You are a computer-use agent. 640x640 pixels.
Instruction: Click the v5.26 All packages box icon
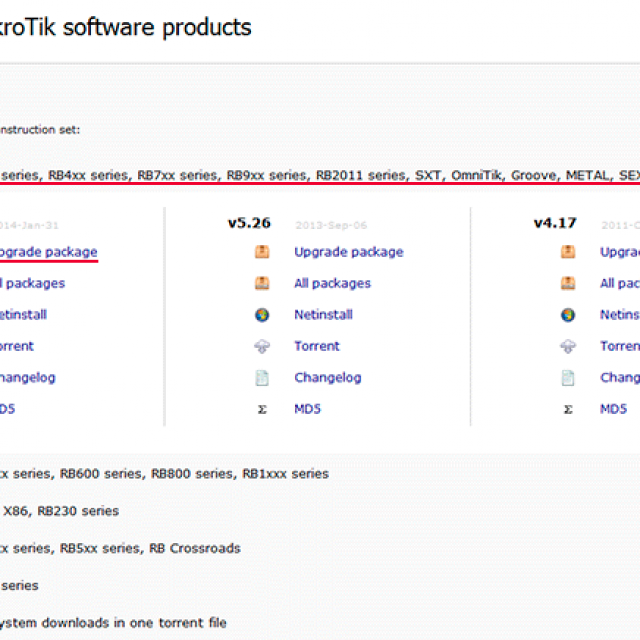pyautogui.click(x=262, y=283)
